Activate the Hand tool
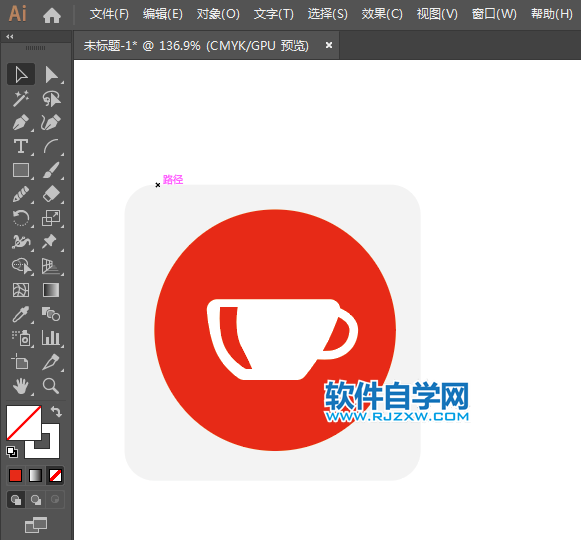Screen dimensions: 581x540 [x=21, y=386]
